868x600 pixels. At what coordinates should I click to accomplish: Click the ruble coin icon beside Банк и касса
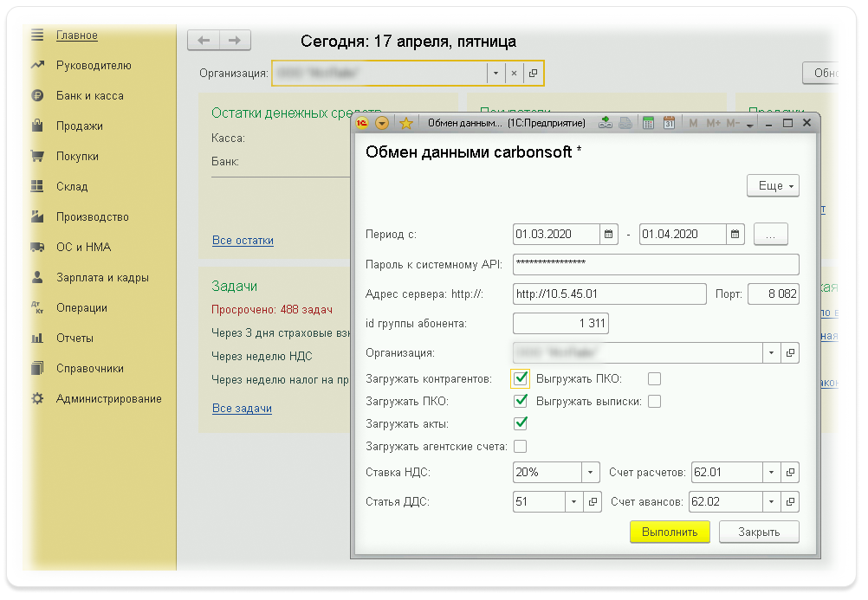click(x=37, y=95)
